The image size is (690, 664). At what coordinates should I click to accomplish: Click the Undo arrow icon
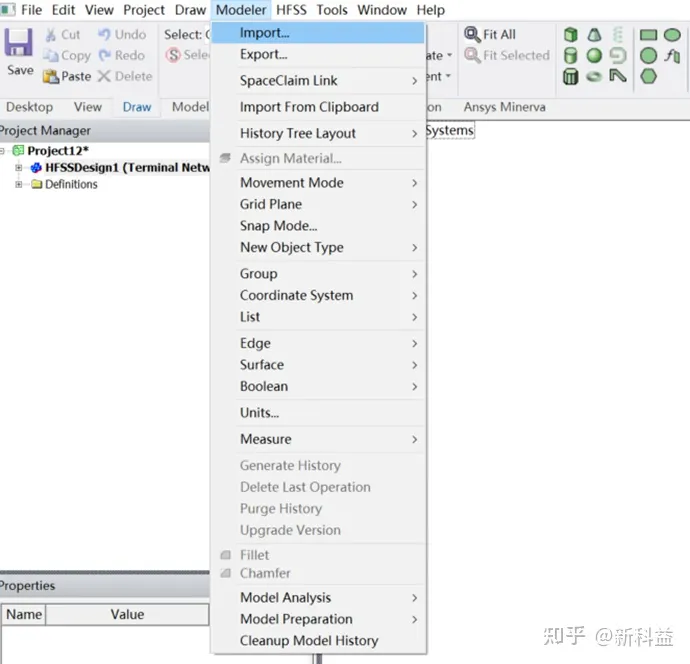click(x=104, y=34)
